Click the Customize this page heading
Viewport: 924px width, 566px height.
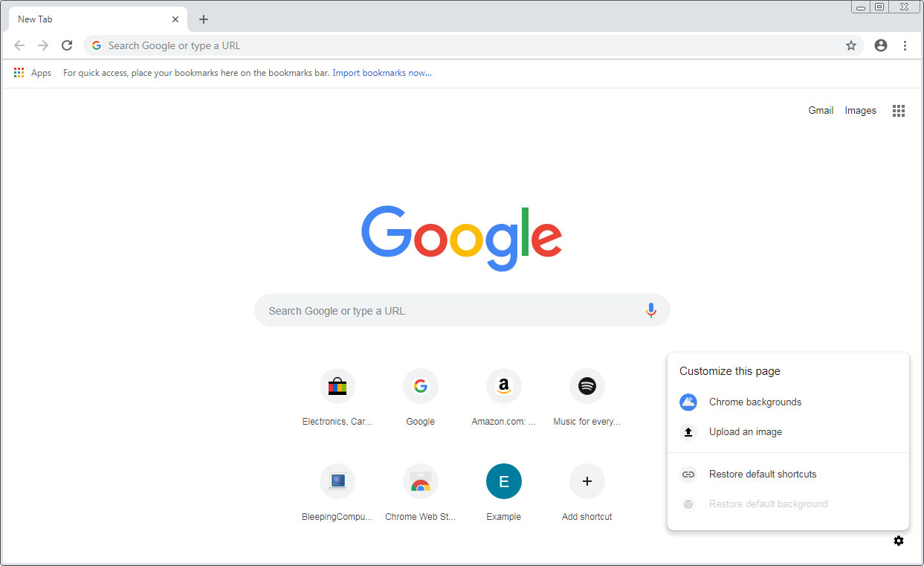click(x=730, y=371)
